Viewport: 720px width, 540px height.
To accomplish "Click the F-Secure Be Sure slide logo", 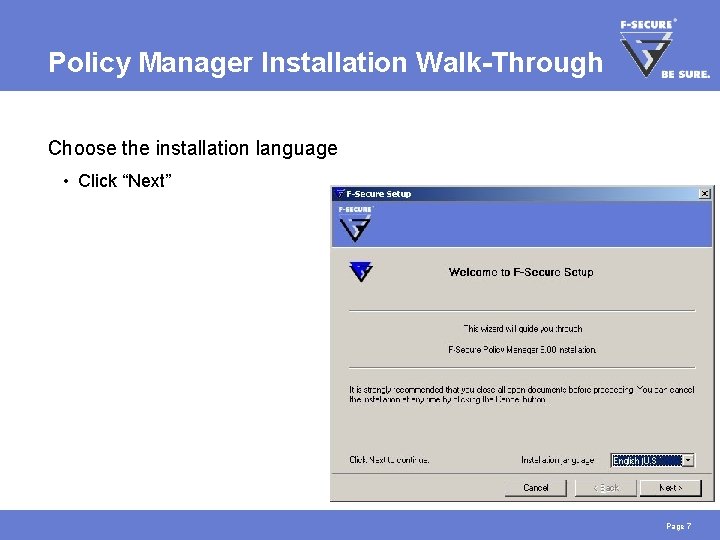I will (x=664, y=48).
